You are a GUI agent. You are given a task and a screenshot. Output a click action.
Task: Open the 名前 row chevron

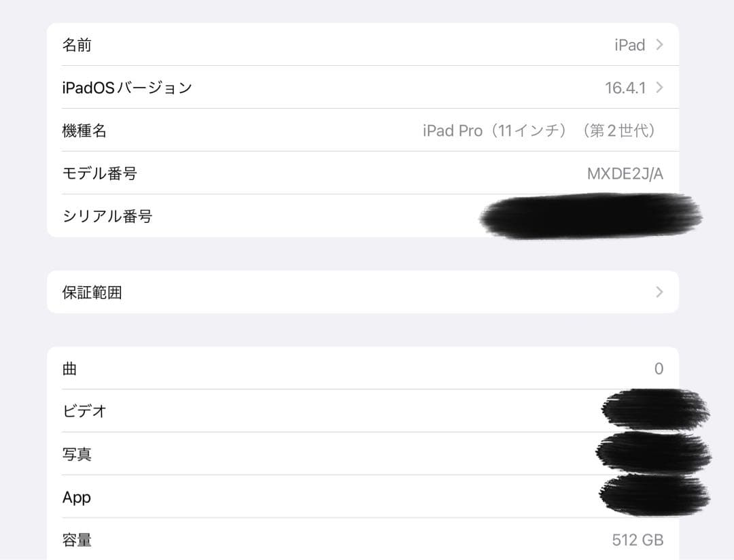pyautogui.click(x=659, y=44)
